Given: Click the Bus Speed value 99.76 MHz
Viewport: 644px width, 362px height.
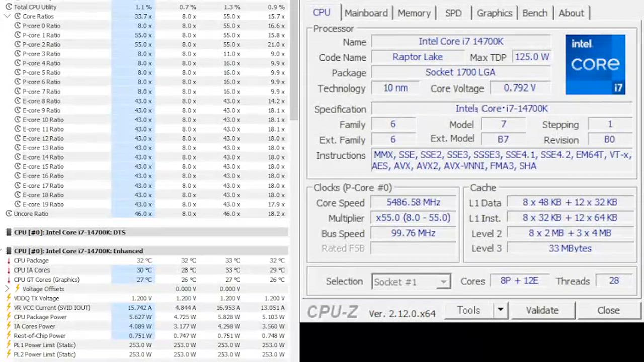Looking at the screenshot, I should click(413, 233).
